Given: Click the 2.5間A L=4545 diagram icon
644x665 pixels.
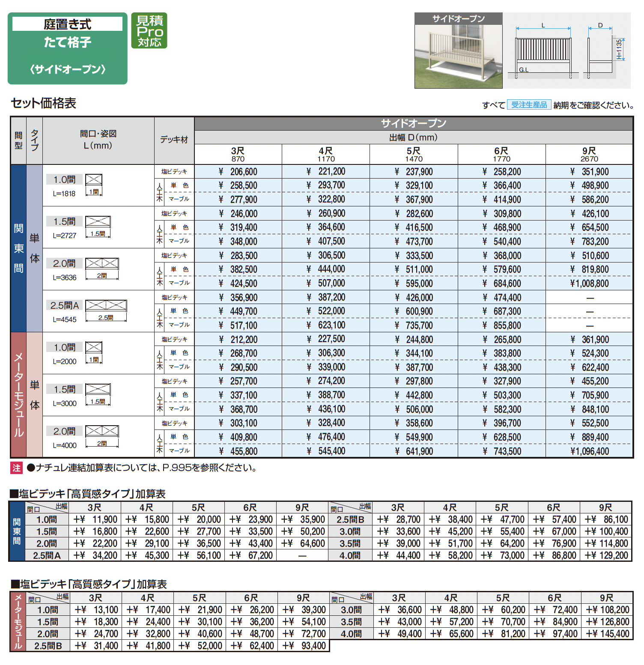Looking at the screenshot, I should click(x=106, y=311).
